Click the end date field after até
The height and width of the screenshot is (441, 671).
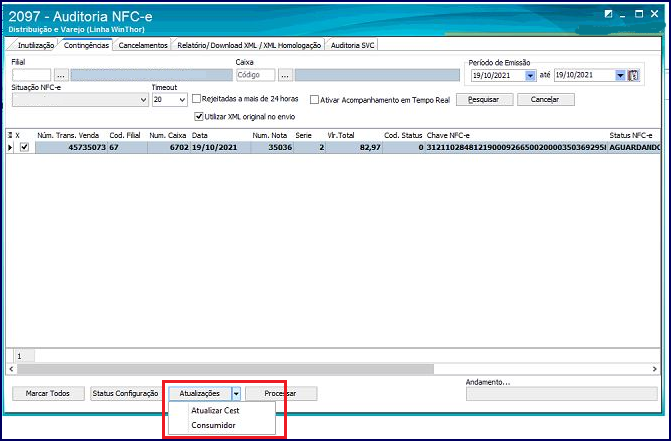pos(584,75)
